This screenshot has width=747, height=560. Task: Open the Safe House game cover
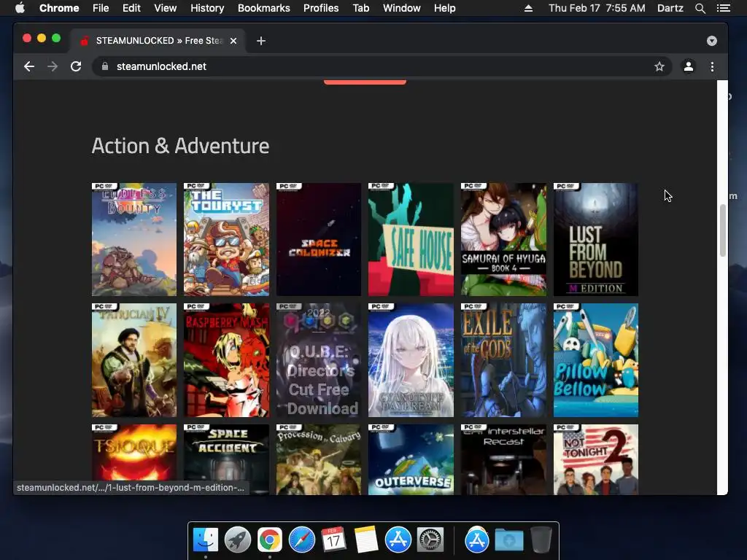(411, 239)
